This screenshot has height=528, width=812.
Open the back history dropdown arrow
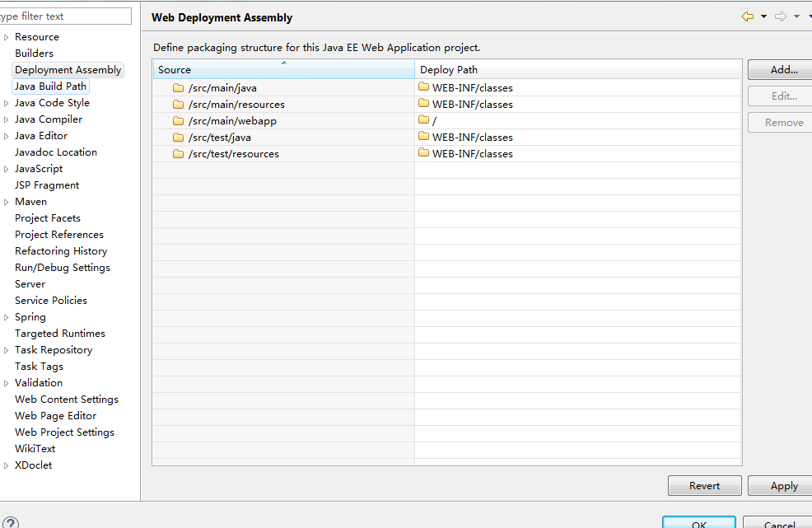(x=763, y=16)
